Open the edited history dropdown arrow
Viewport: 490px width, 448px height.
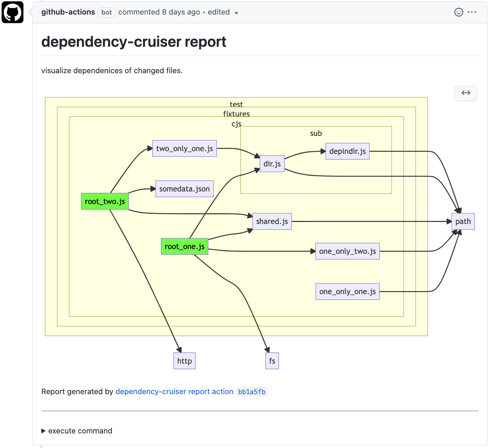tap(236, 13)
